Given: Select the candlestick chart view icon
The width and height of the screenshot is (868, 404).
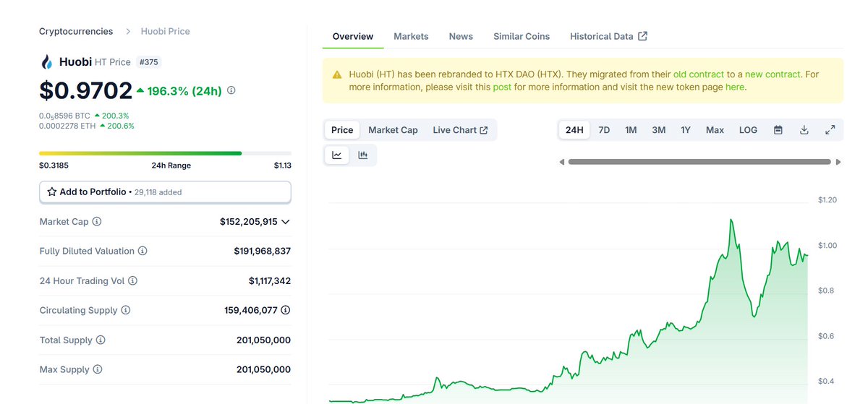Looking at the screenshot, I should 363,155.
